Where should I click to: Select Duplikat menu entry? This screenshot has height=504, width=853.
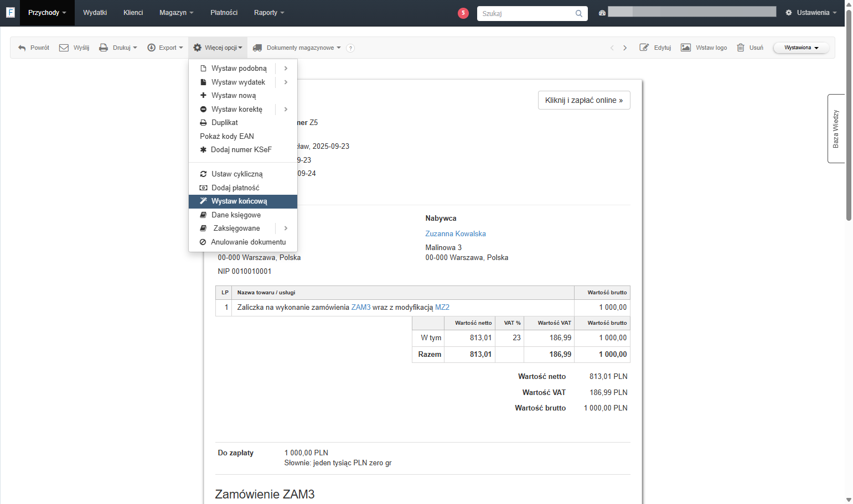(243, 123)
